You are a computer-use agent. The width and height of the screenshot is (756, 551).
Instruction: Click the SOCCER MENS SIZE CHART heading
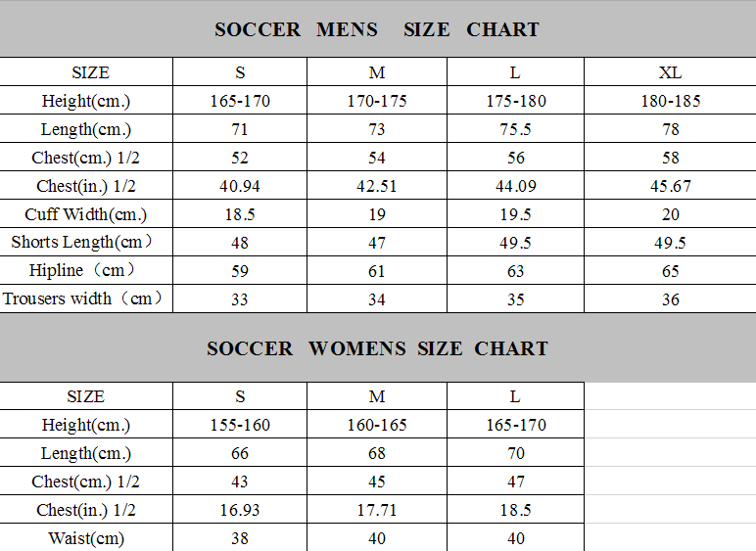377,29
